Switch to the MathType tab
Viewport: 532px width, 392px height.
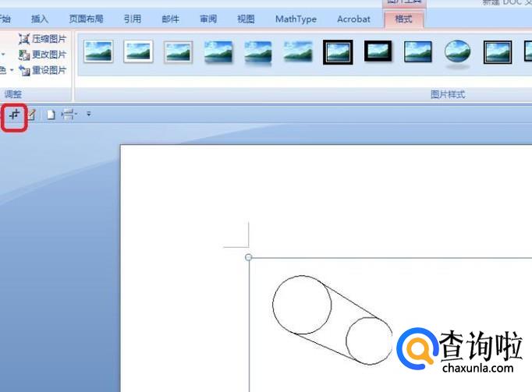[296, 19]
